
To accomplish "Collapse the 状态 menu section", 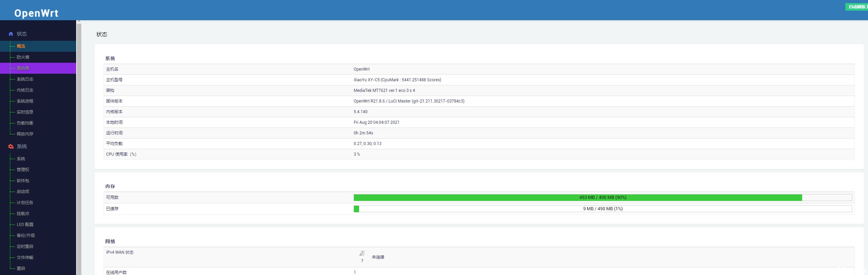I will [22, 34].
